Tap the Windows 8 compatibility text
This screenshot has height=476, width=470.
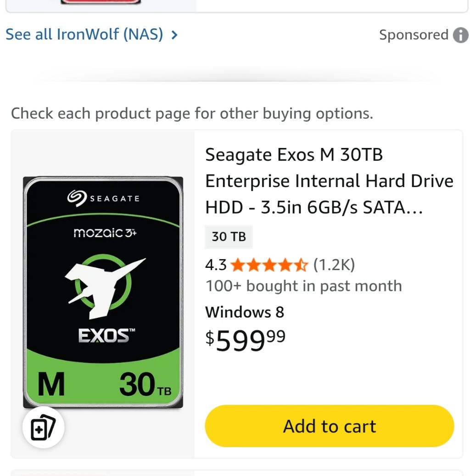click(x=245, y=312)
